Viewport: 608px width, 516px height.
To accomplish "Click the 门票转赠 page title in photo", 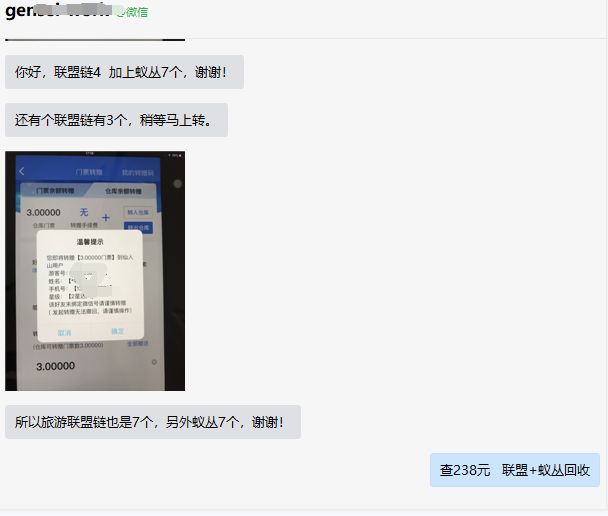I will (90, 172).
